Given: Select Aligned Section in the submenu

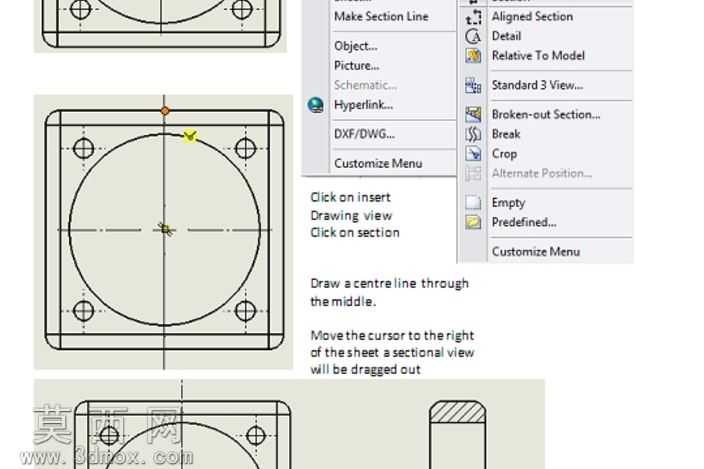Looking at the screenshot, I should point(532,17).
